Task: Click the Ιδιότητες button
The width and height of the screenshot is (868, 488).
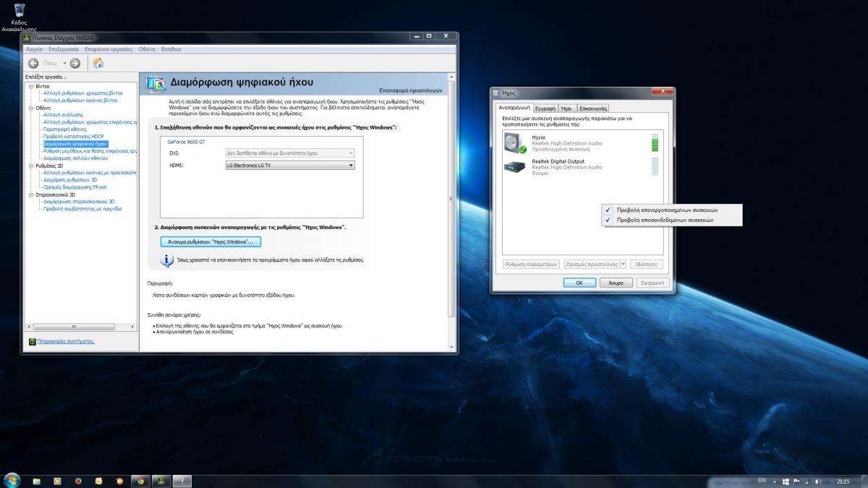Action: pyautogui.click(x=647, y=265)
